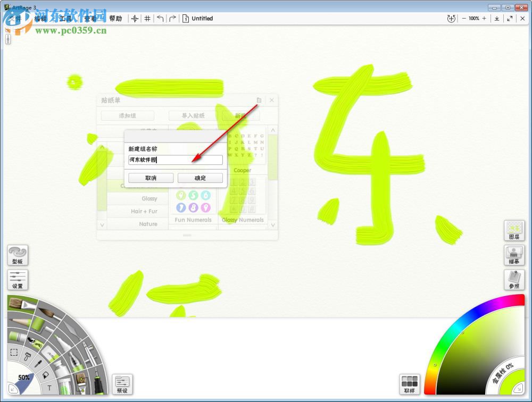Expand the sticker sheet options menu icon

coord(259,100)
